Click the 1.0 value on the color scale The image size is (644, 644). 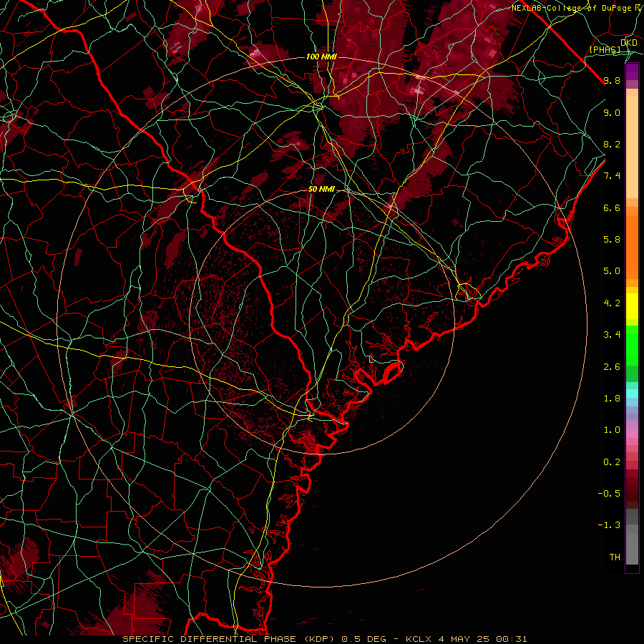612,430
